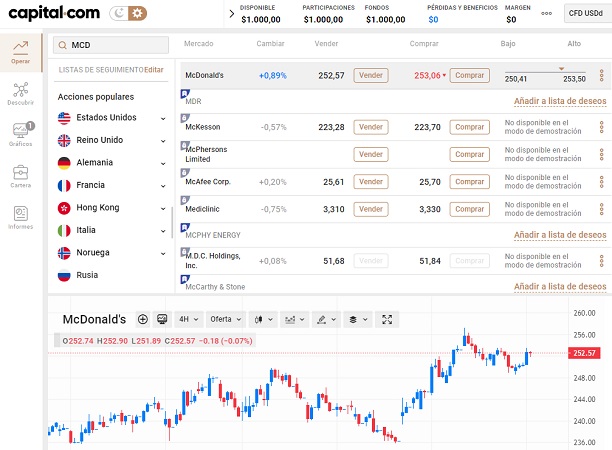Click the Estados Unidos flag icon
Screen dimensions: 612x450
tap(64, 118)
